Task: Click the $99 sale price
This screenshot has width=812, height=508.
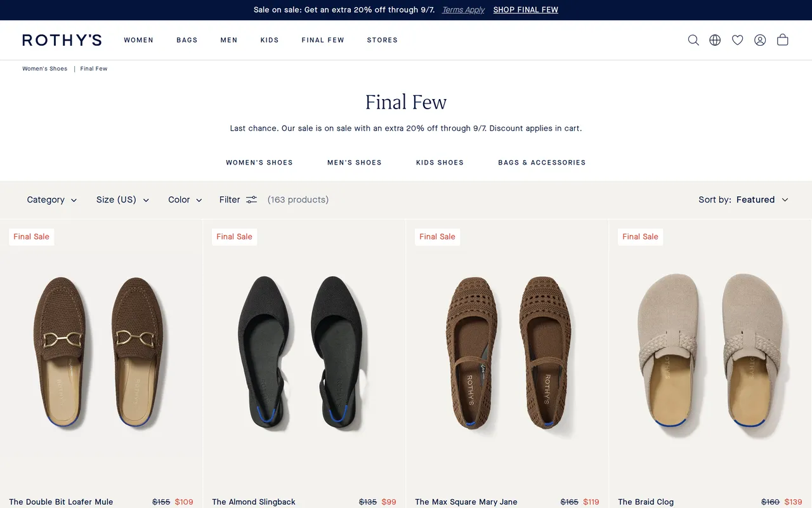Action: pos(389,502)
